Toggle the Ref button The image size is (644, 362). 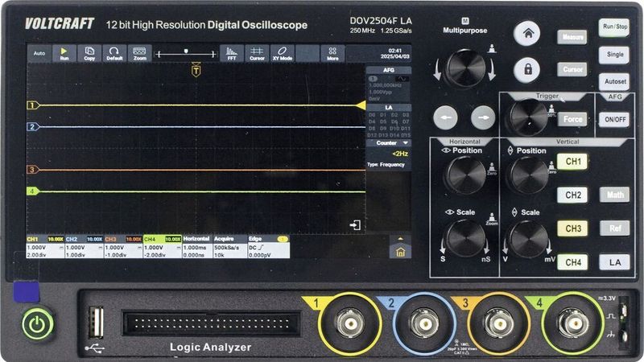pyautogui.click(x=615, y=228)
